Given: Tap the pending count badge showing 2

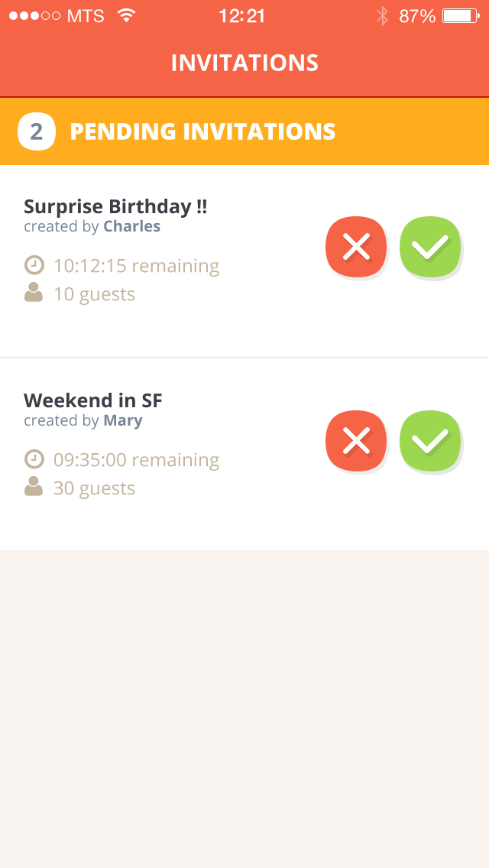Looking at the screenshot, I should tap(37, 131).
